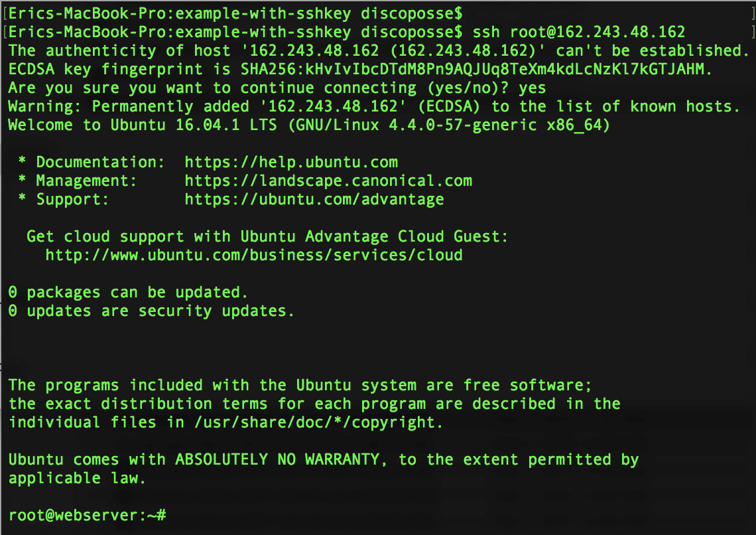Click at the root@webserver prompt
The height and width of the screenshot is (535, 756).
point(87,515)
